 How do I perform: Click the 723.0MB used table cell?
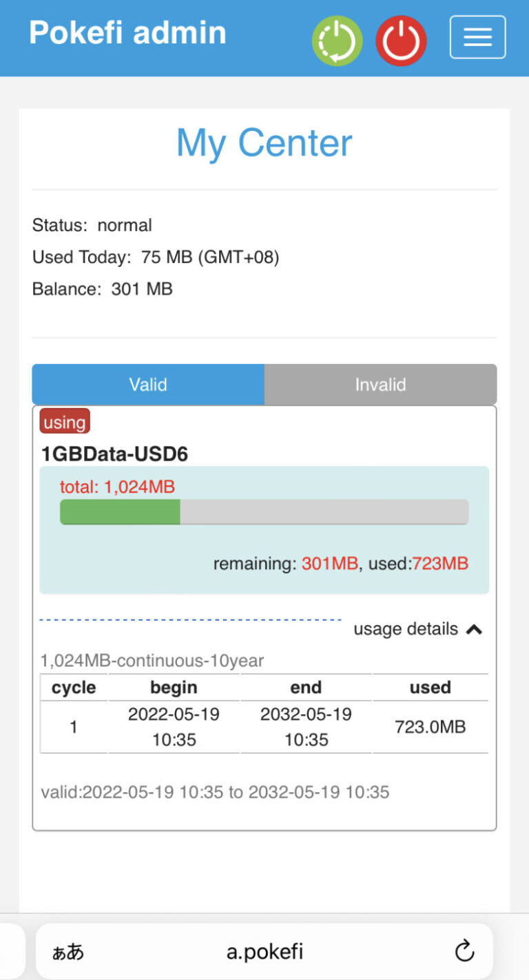coord(430,727)
